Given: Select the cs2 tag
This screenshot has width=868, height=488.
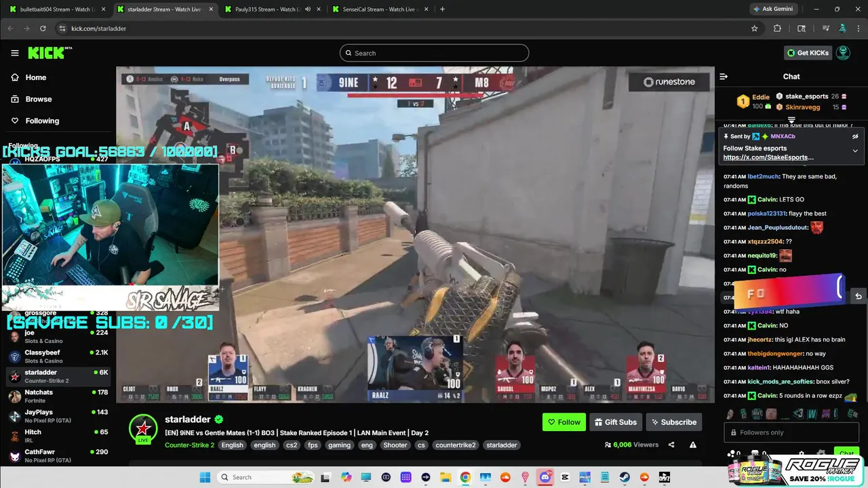Looking at the screenshot, I should [x=292, y=445].
